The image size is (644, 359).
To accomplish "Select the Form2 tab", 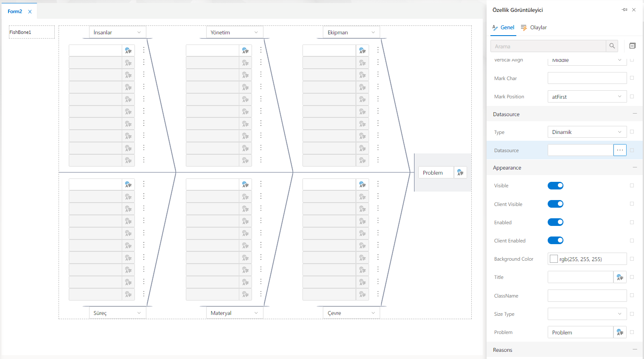I will (x=15, y=11).
